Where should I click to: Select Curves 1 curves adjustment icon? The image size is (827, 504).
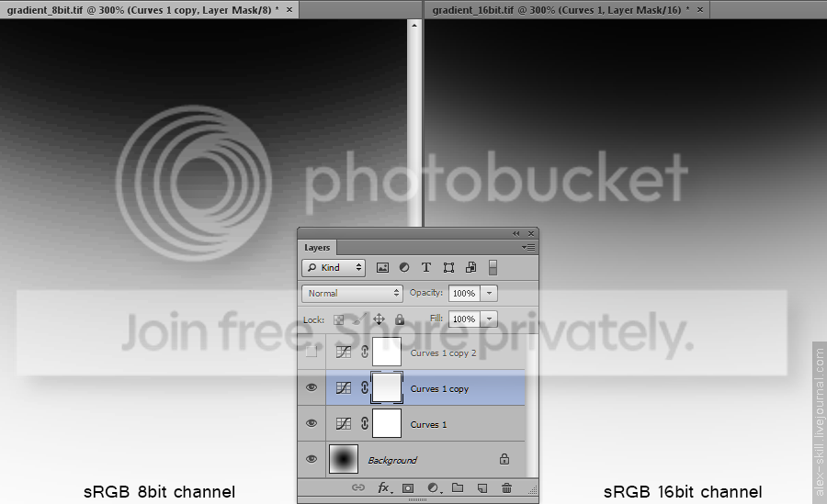[344, 423]
